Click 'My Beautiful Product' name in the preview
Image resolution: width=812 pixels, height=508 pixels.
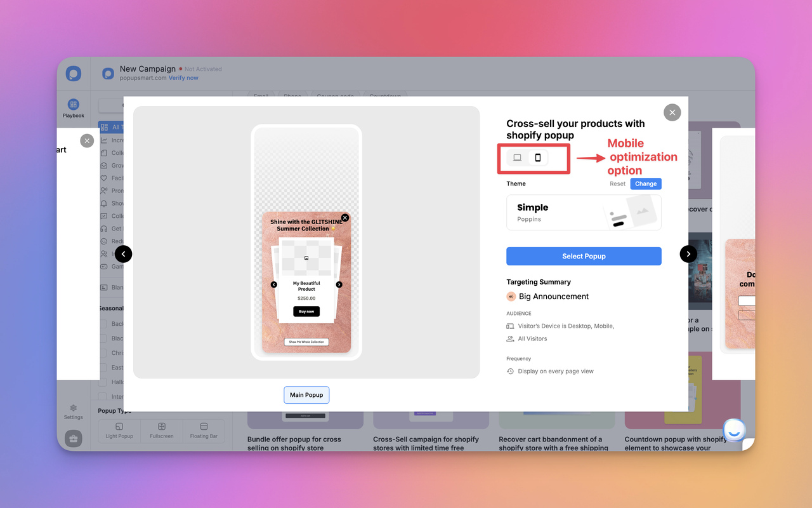(x=306, y=286)
